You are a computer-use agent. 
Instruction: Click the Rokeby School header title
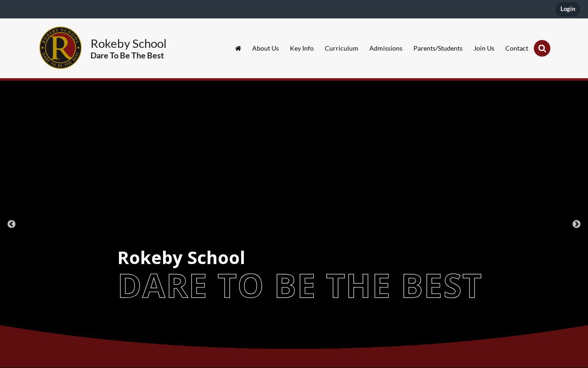(128, 44)
